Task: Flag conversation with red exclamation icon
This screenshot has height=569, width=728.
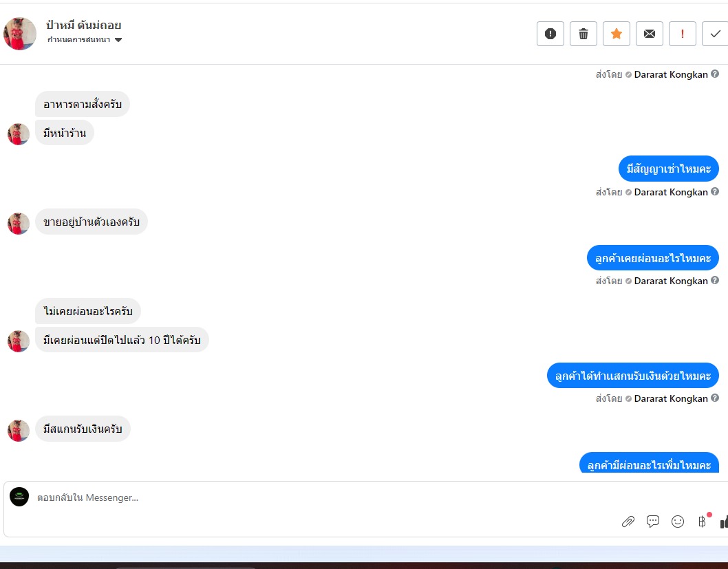Action: click(682, 34)
